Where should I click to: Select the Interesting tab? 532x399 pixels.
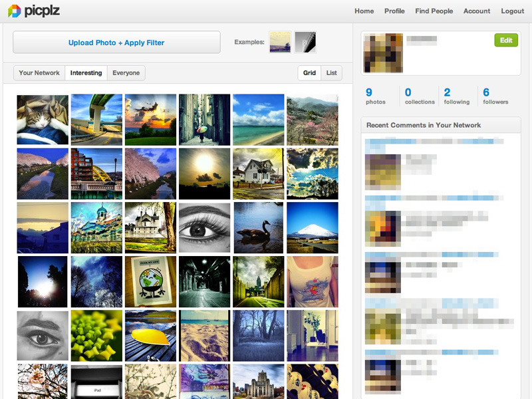(86, 73)
